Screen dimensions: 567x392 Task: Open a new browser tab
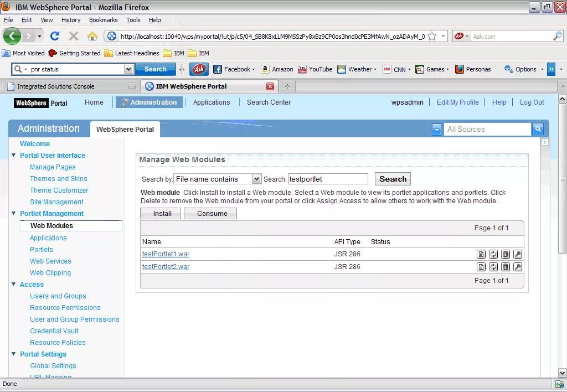tap(287, 86)
